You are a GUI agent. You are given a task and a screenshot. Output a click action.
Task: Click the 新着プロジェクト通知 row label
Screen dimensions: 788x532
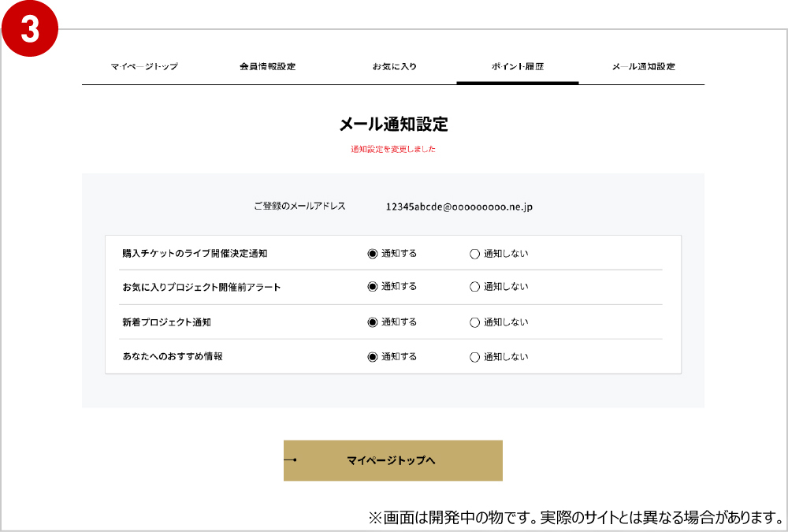[x=166, y=322]
